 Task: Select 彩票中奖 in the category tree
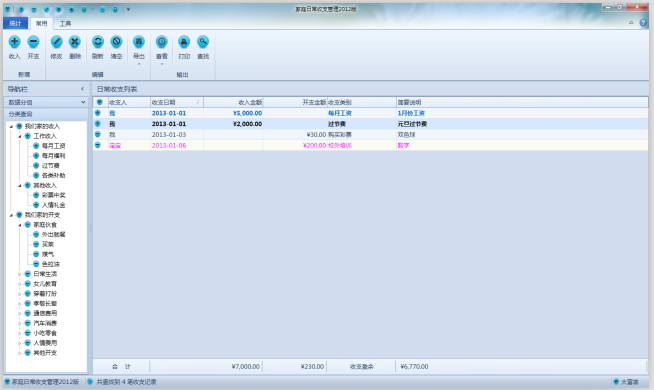(53, 195)
